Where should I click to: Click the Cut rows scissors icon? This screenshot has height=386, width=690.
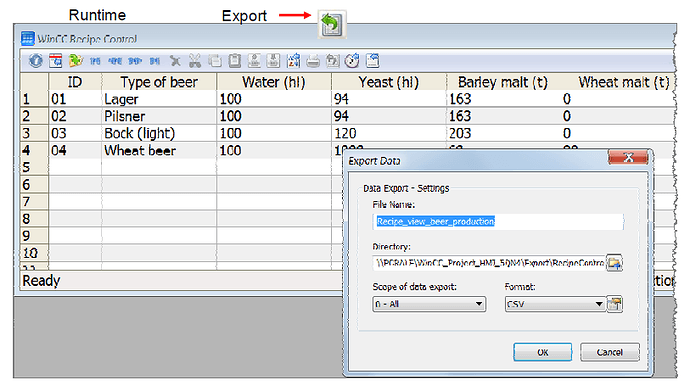[195, 60]
